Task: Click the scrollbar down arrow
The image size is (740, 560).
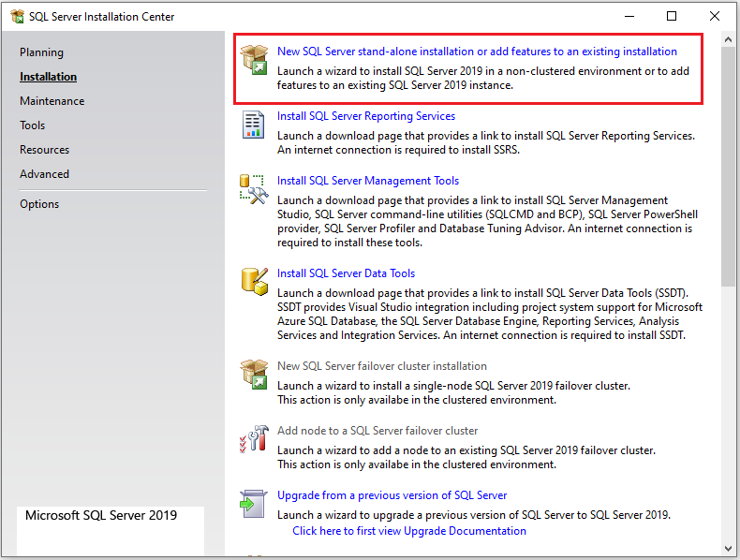Action: tap(730, 547)
